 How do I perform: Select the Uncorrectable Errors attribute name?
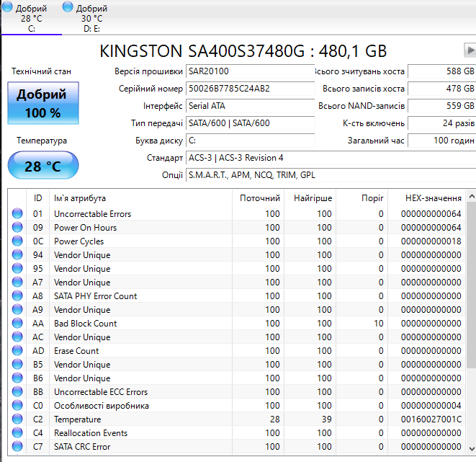pyautogui.click(x=92, y=214)
